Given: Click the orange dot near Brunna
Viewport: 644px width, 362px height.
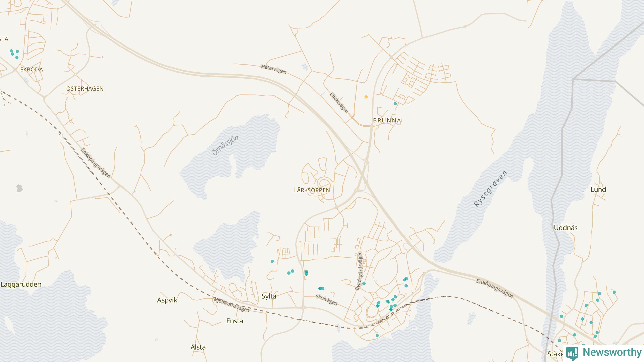Looking at the screenshot, I should pyautogui.click(x=366, y=97).
